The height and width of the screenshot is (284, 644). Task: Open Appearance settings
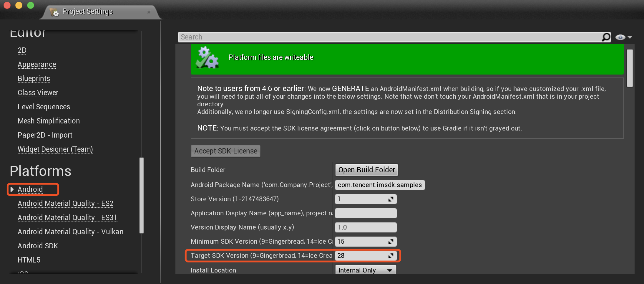click(37, 65)
